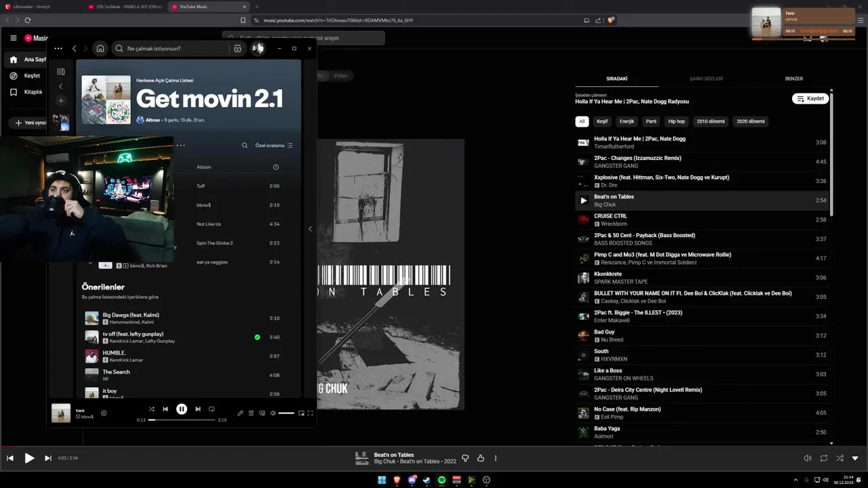Search within the Get movin 2.1 playlist
This screenshot has width=868, height=488.
(245, 145)
